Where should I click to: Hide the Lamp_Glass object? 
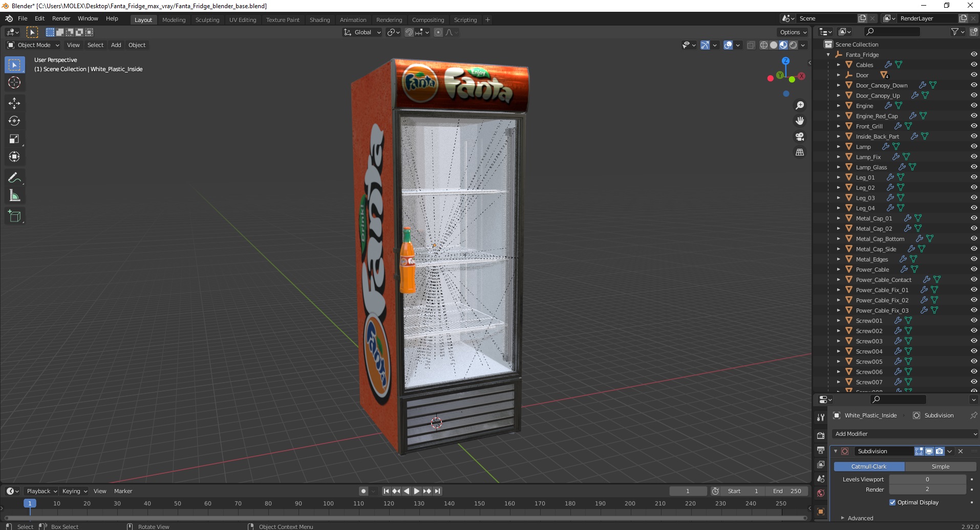point(974,167)
